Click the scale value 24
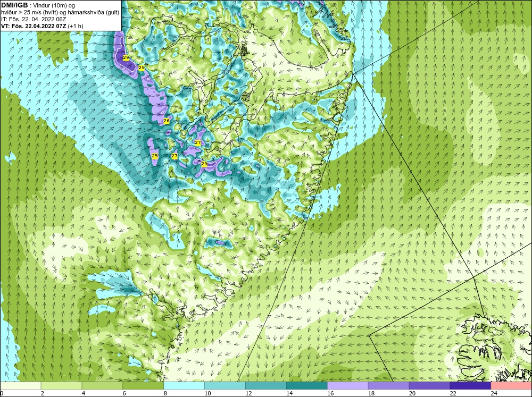 tap(494, 393)
